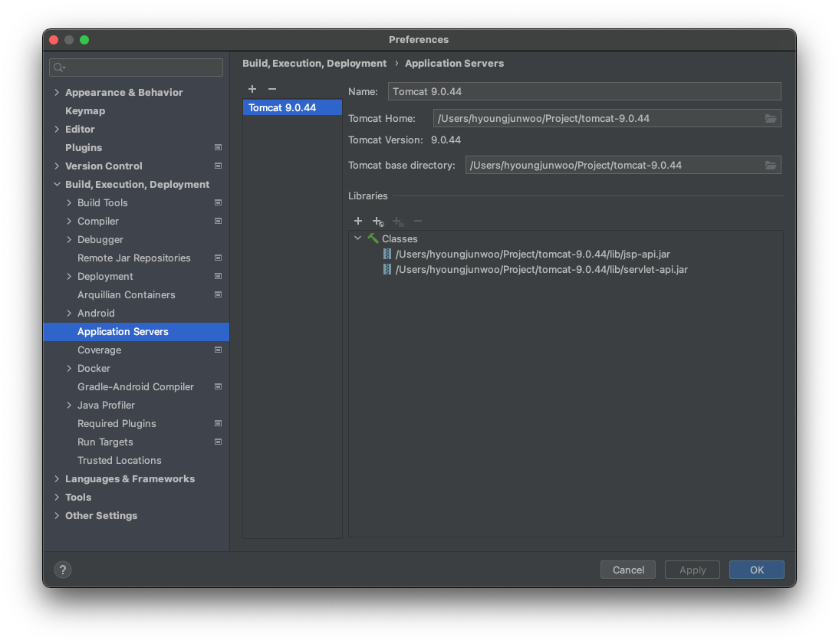Open Gradle-Android Compiler settings
Viewport: 839px width, 644px height.
136,386
